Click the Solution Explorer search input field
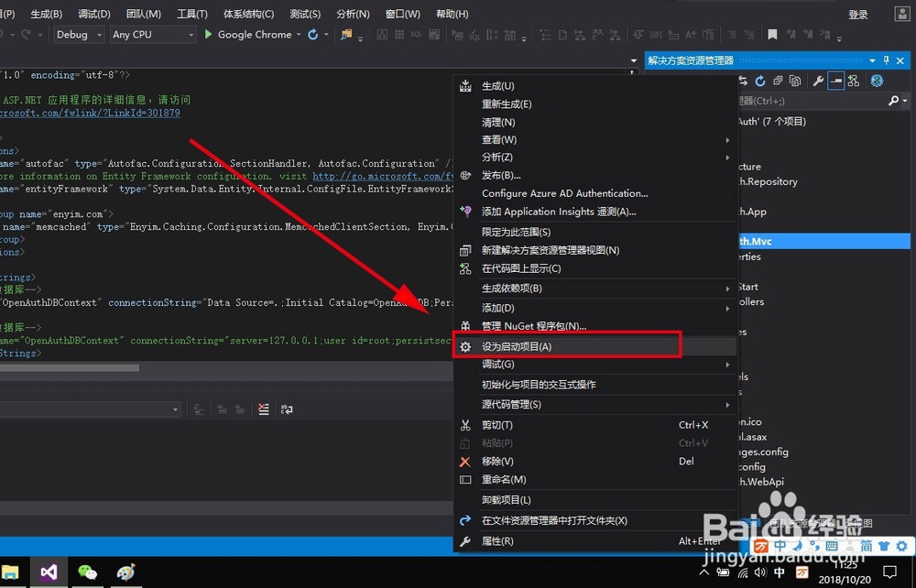The width and height of the screenshot is (916, 588). click(812, 101)
